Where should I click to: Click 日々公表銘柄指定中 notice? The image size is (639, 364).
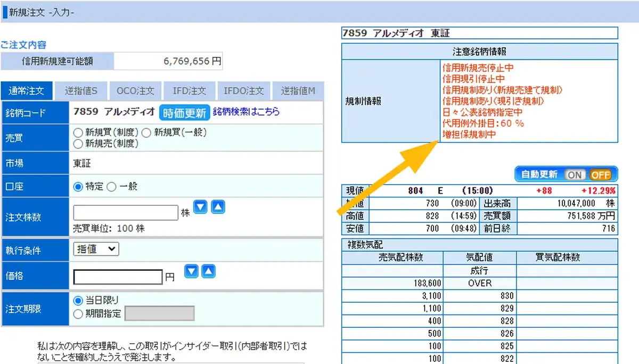tap(482, 112)
